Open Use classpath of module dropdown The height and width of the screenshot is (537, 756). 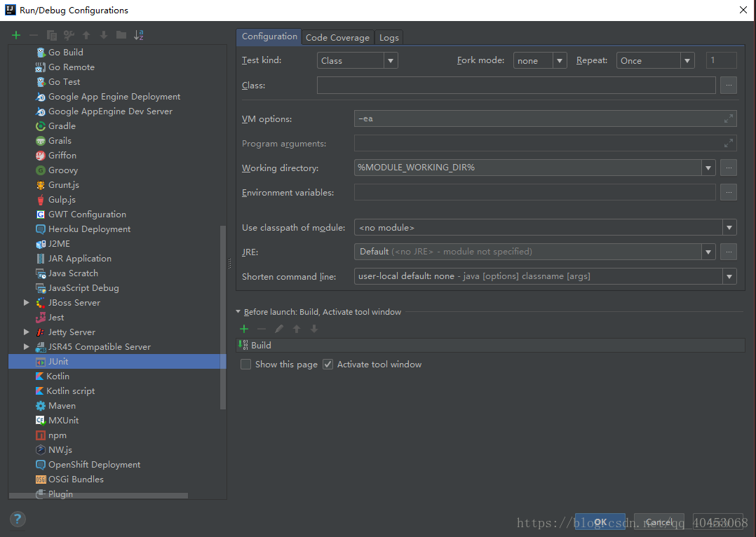[729, 228]
